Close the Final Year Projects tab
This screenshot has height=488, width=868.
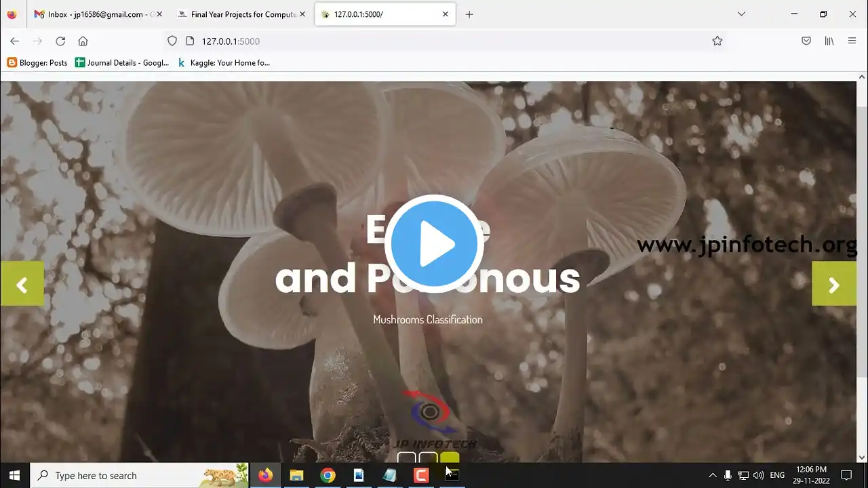pyautogui.click(x=302, y=14)
